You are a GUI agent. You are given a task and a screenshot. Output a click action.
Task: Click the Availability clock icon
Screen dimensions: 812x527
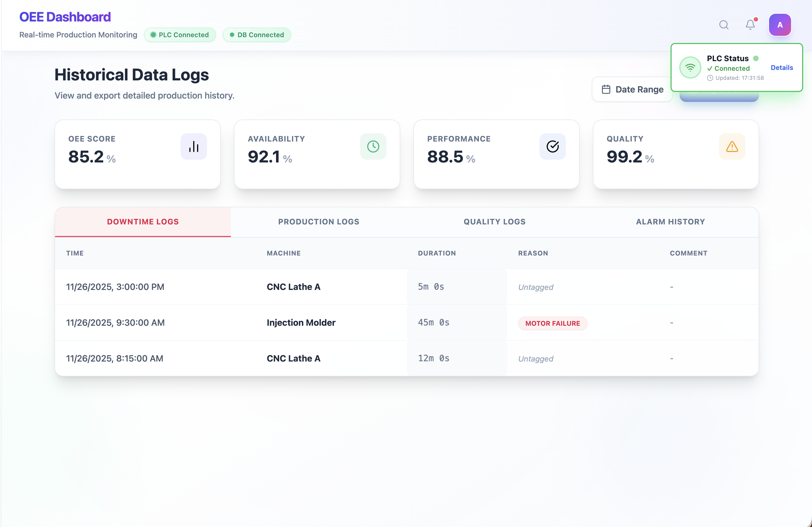click(373, 147)
